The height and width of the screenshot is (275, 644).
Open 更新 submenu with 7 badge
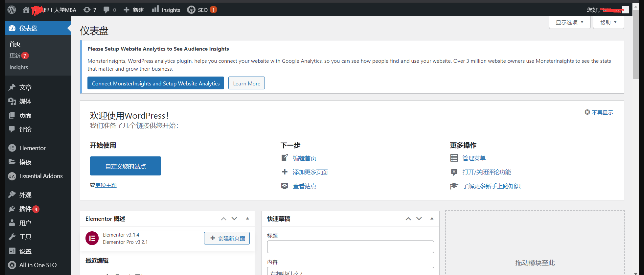pos(19,56)
